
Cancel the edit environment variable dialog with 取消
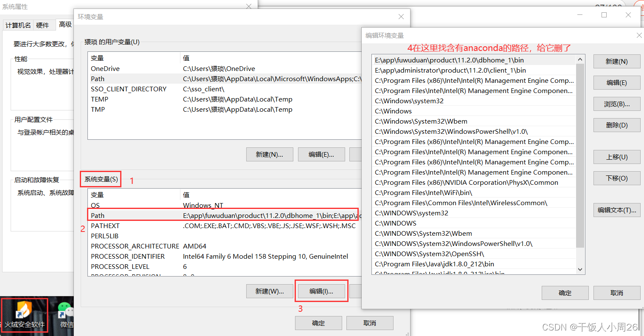click(x=616, y=293)
